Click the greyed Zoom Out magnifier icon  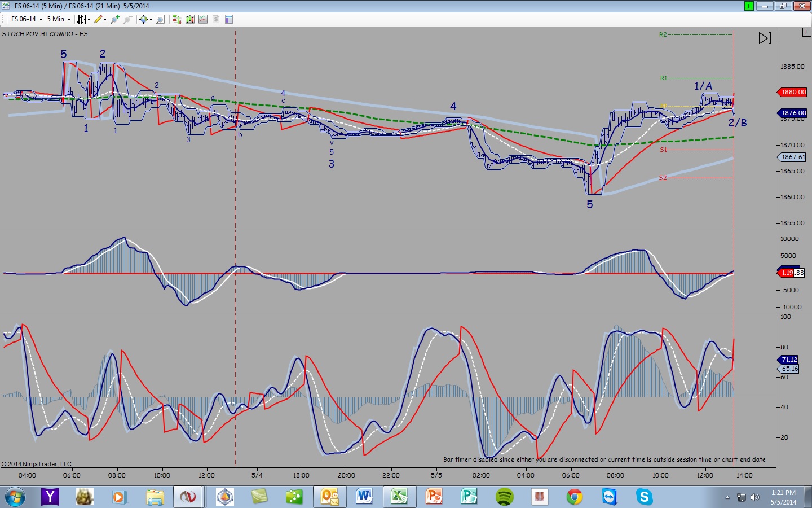(128, 19)
